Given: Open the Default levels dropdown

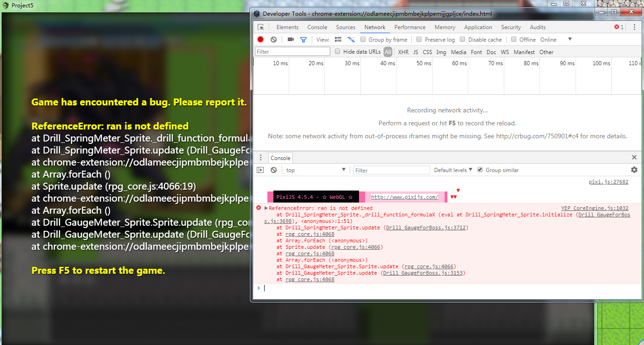Looking at the screenshot, I should tap(453, 170).
